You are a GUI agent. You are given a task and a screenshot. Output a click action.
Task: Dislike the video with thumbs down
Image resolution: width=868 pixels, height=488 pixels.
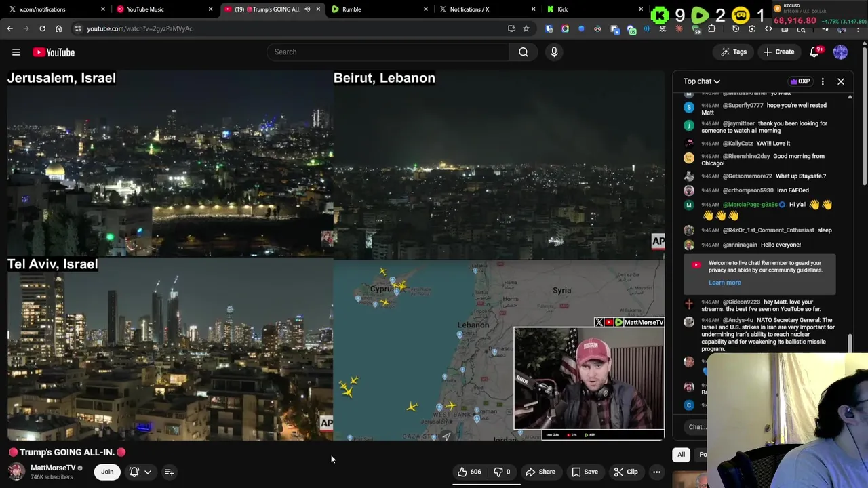click(502, 472)
